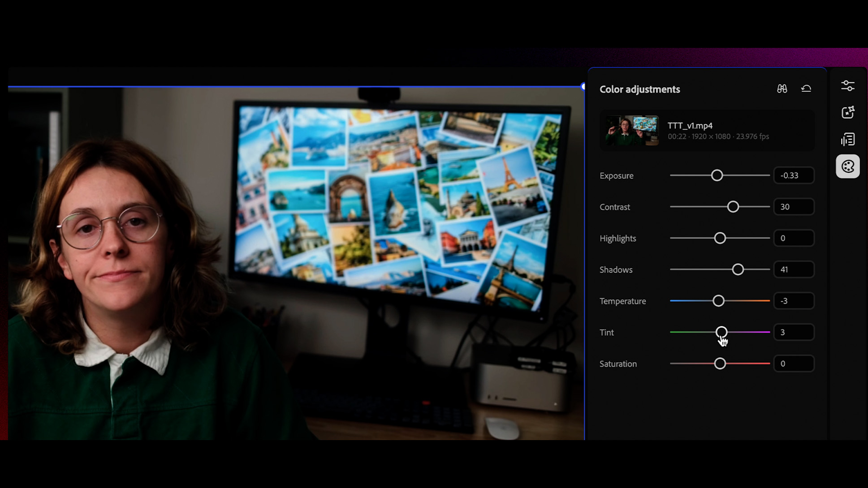
Task: Select the Highlights value field showing 0
Action: point(793,238)
